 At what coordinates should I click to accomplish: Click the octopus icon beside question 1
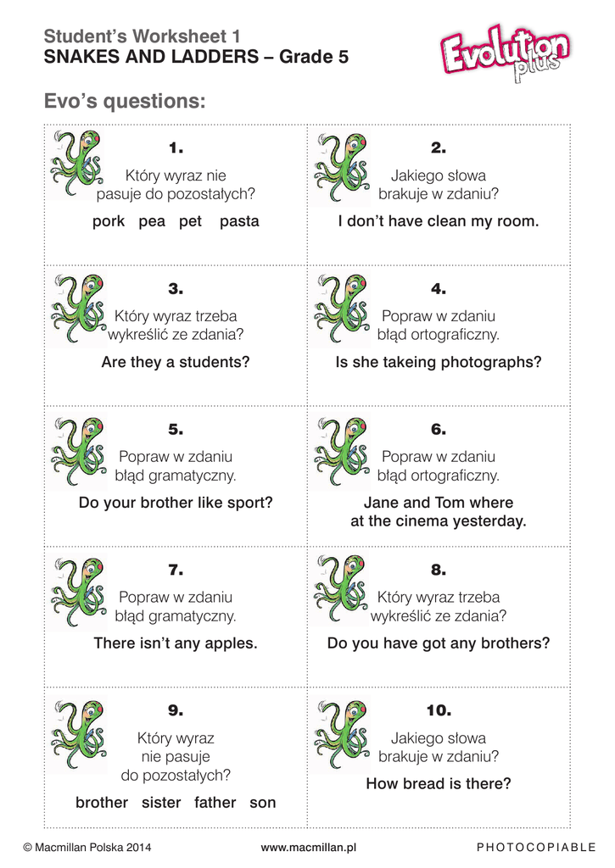[x=76, y=164]
